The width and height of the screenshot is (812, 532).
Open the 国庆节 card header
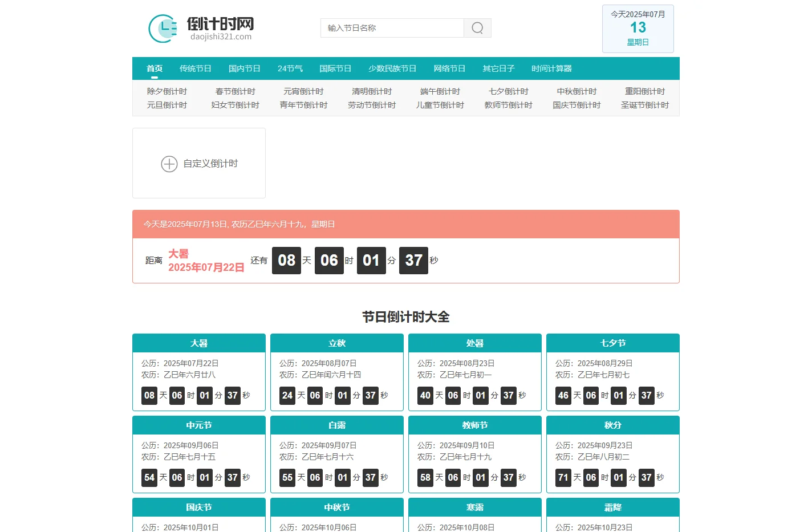[x=199, y=507]
